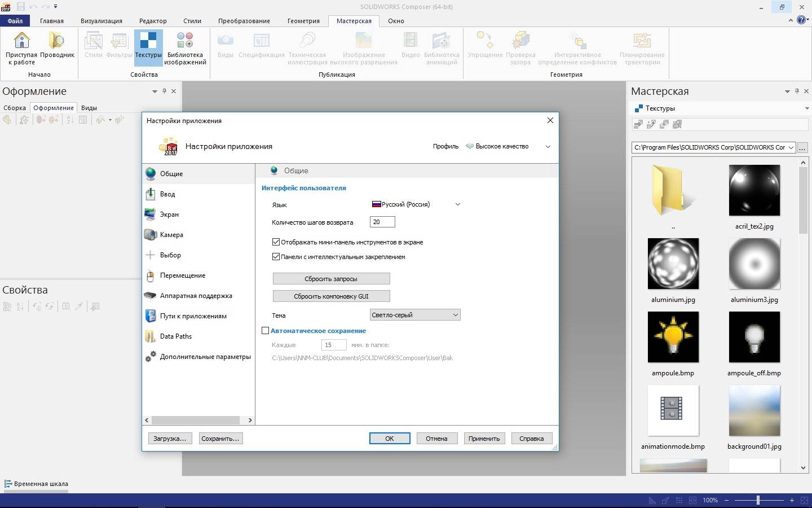Open the Data Paths settings category
This screenshot has width=812, height=508.
coord(198,336)
